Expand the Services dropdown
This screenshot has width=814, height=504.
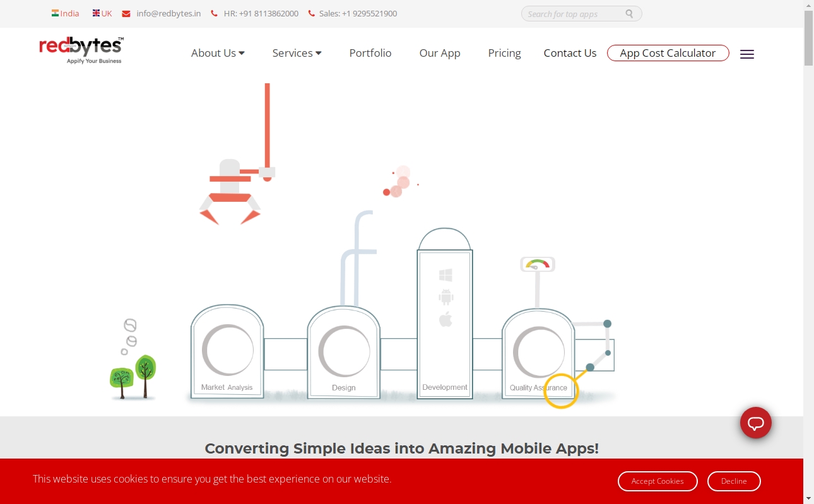coord(297,53)
